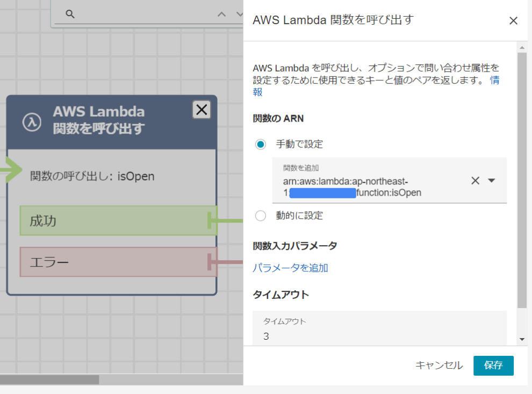
Task: Click the エラー output branch
Action: 118,262
